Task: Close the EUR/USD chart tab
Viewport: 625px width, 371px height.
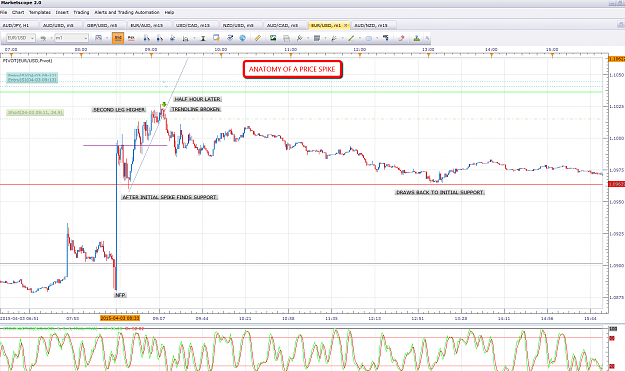Action: [x=346, y=25]
